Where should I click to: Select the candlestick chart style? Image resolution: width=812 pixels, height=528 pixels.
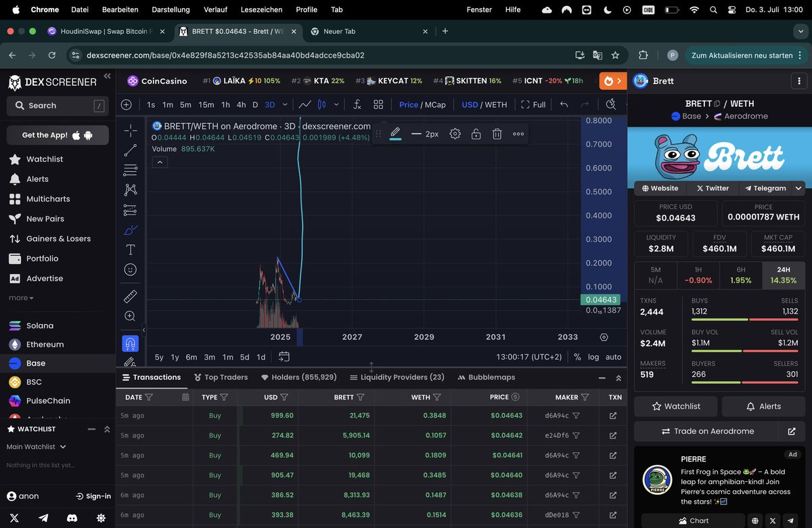(321, 104)
